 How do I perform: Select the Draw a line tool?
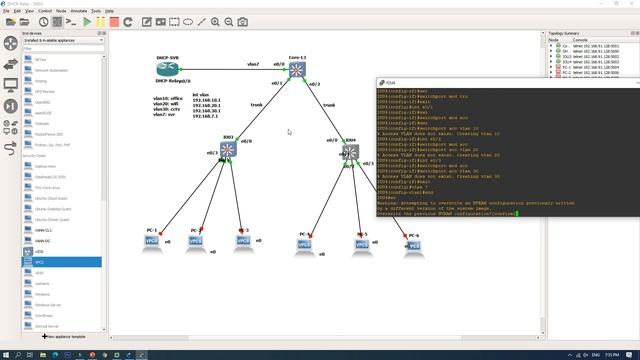(202, 22)
